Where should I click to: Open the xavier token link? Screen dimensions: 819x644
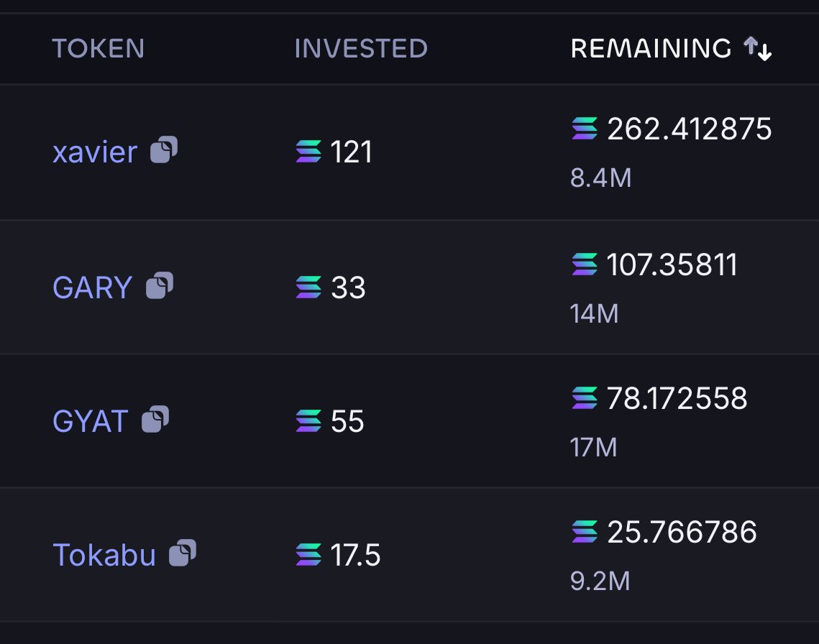95,152
